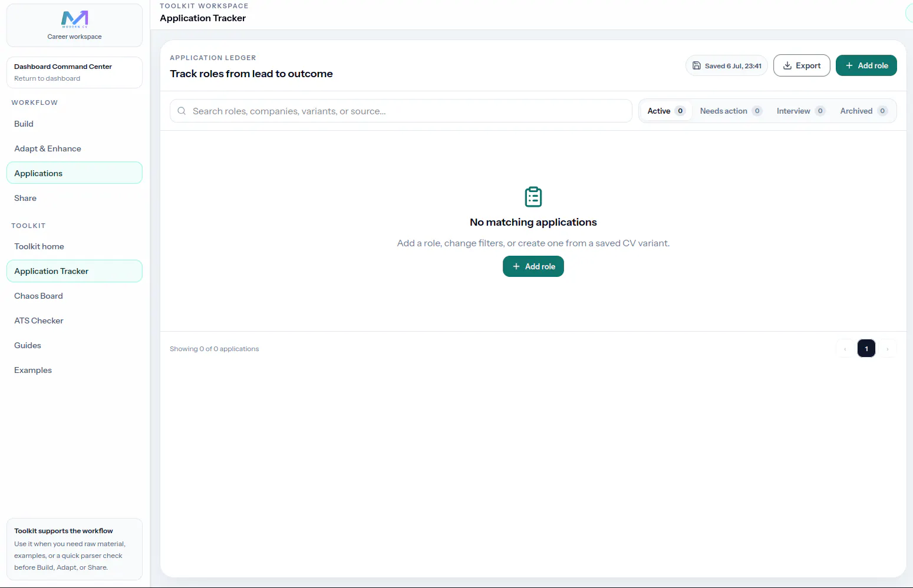Viewport: 913px width, 588px height.
Task: Open Applications in the workflow sidebar
Action: click(x=74, y=173)
